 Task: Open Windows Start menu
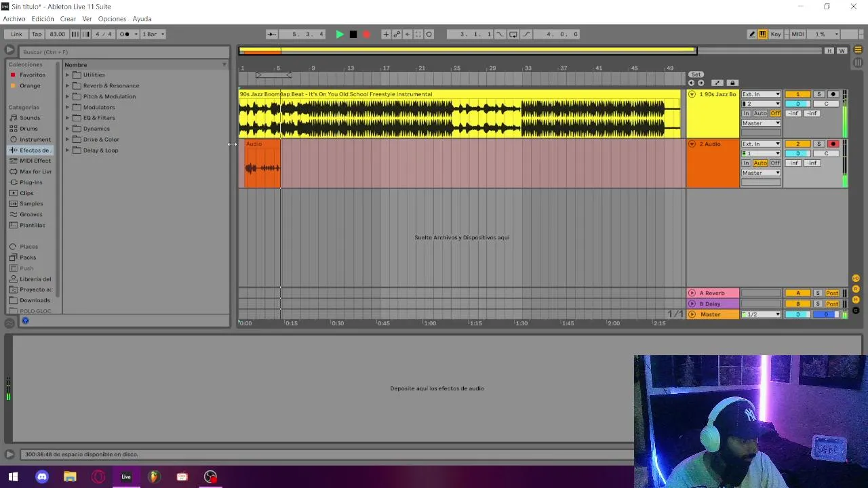pyautogui.click(x=13, y=476)
